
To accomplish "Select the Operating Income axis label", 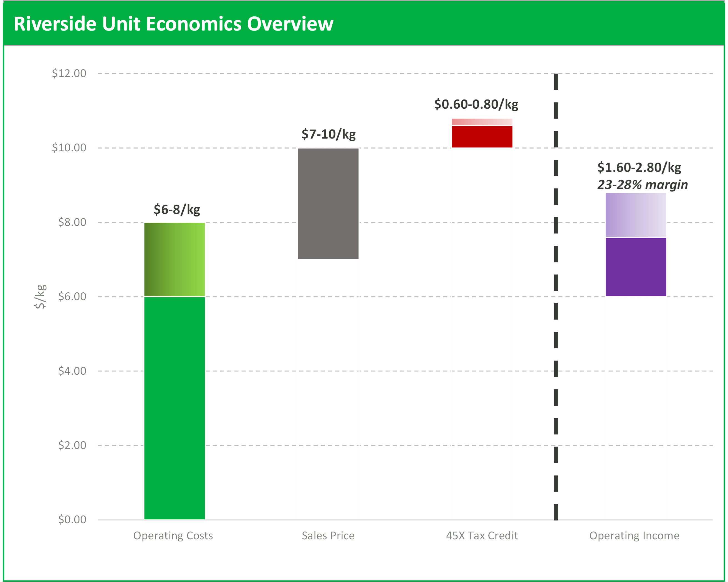I will [x=634, y=535].
